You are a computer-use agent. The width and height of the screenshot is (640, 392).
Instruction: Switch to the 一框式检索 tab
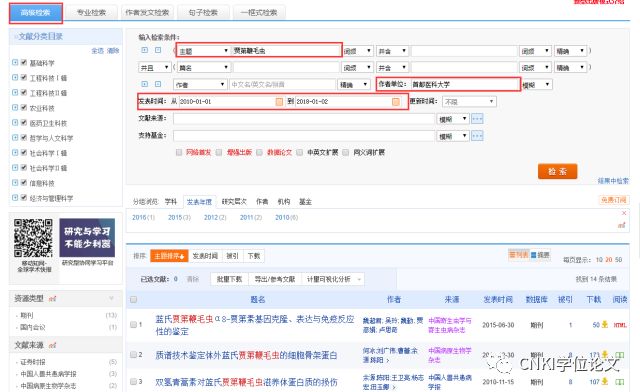(259, 13)
